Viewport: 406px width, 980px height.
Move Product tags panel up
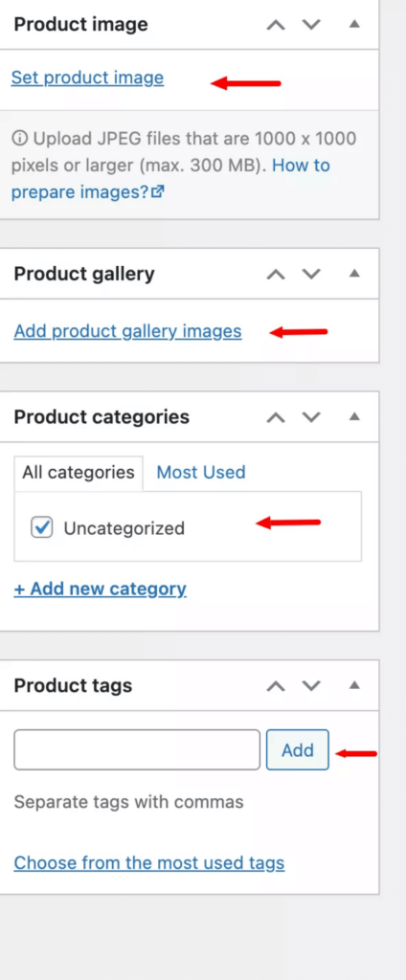276,686
